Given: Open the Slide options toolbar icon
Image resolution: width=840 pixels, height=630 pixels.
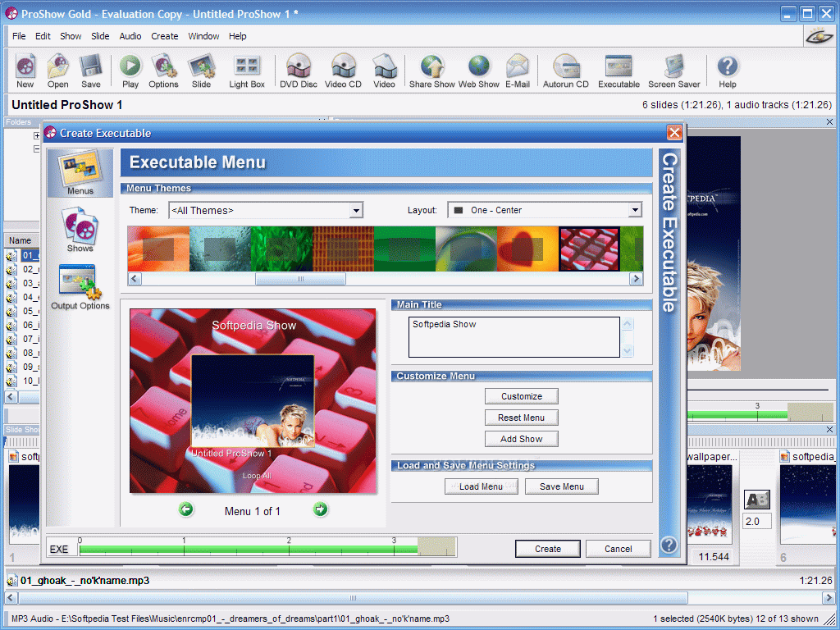Looking at the screenshot, I should [202, 71].
